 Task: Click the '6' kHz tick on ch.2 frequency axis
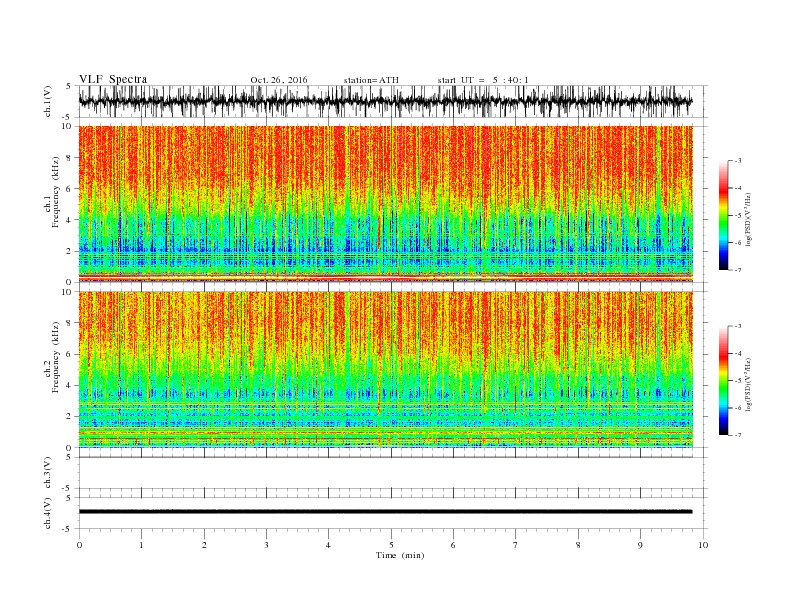click(x=69, y=354)
